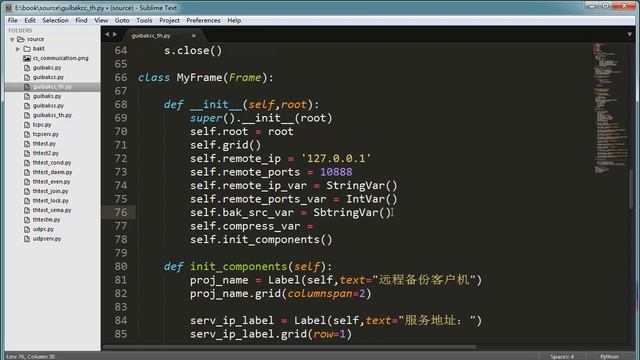Open udpserv.py in the sidebar
Screen dimensions: 640x360
coord(47,239)
